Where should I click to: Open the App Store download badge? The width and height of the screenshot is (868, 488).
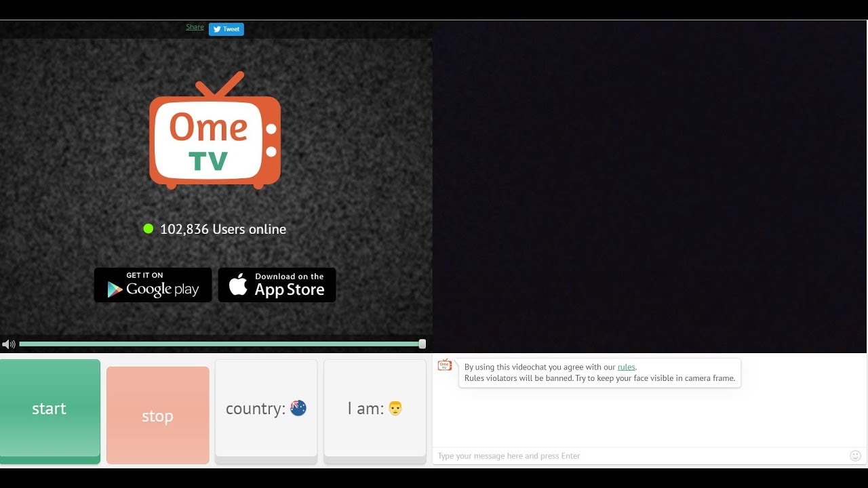tap(277, 285)
